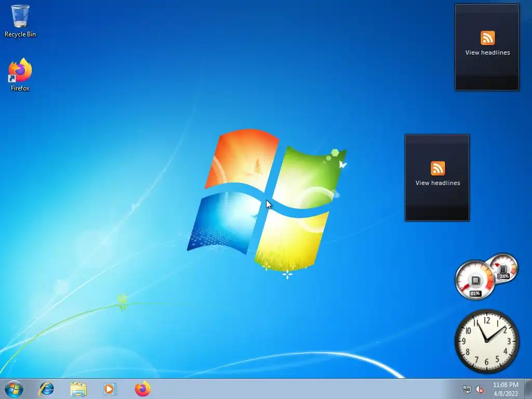Click the network status tray icon
This screenshot has width=532, height=399.
467,389
